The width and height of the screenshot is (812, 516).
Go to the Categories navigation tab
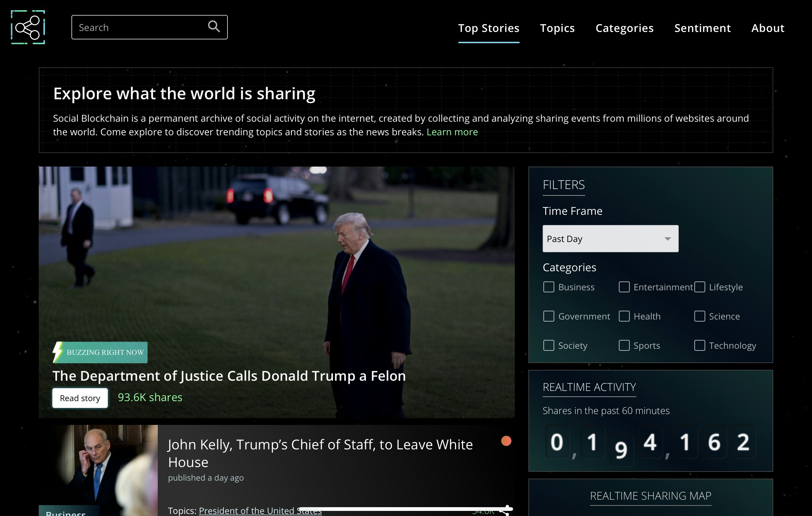coord(624,28)
